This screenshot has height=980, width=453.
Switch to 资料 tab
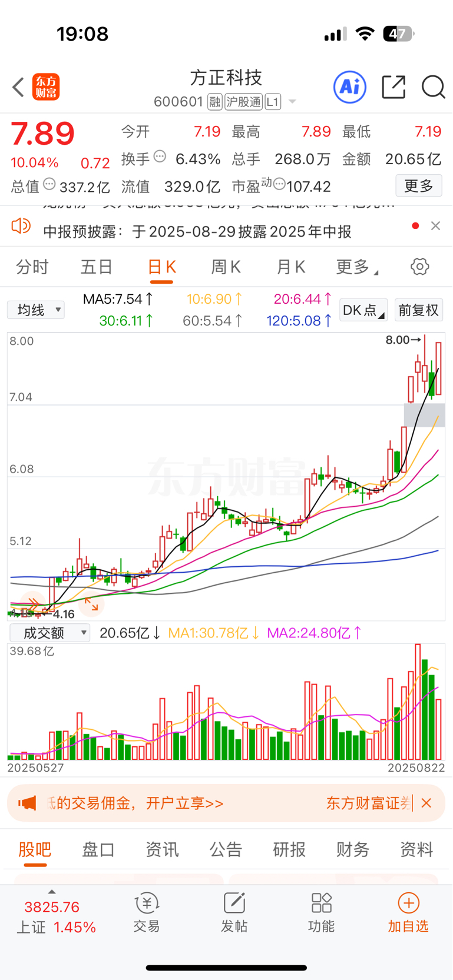pyautogui.click(x=416, y=849)
